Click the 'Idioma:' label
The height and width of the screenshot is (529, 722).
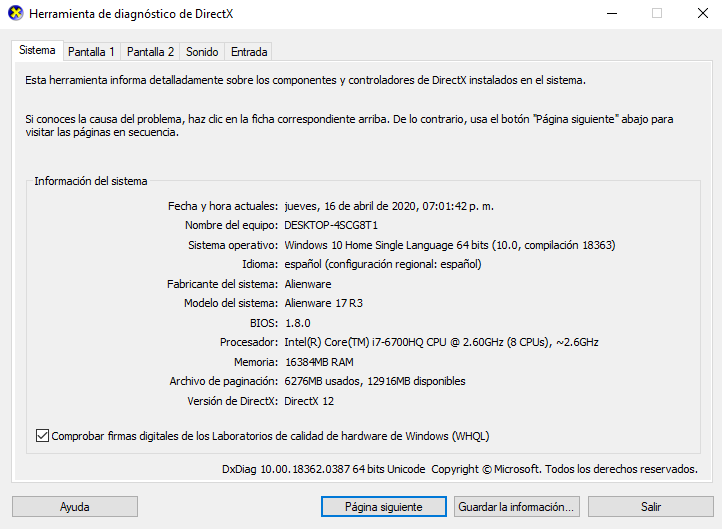(x=260, y=264)
